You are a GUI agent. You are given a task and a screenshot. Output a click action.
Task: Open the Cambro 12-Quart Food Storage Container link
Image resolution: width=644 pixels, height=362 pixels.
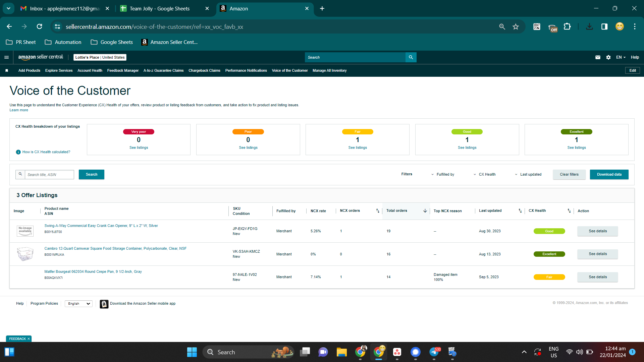tap(115, 249)
